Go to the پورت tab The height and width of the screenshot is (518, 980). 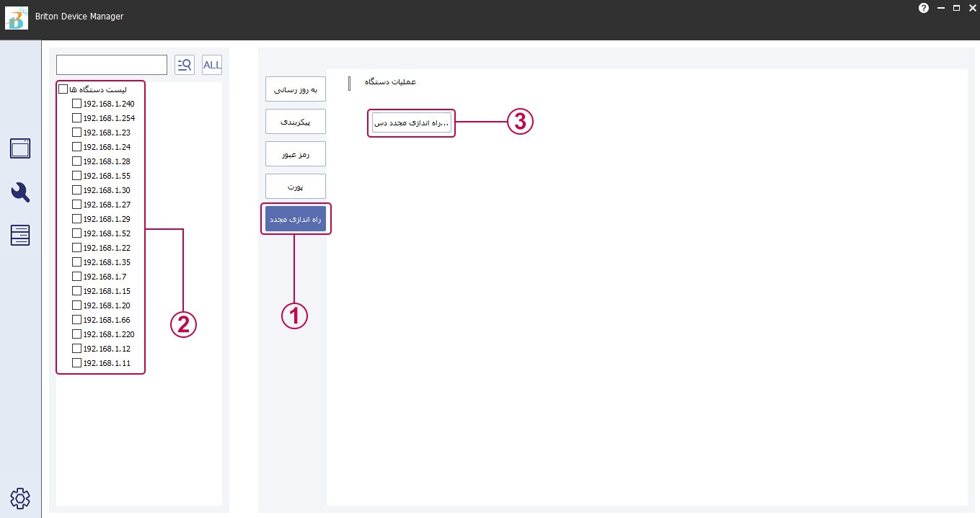[296, 187]
